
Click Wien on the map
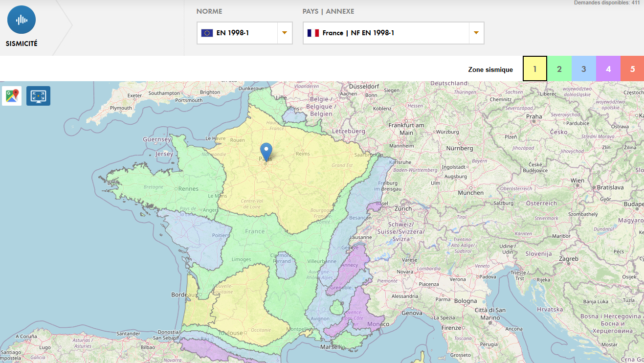point(577,181)
